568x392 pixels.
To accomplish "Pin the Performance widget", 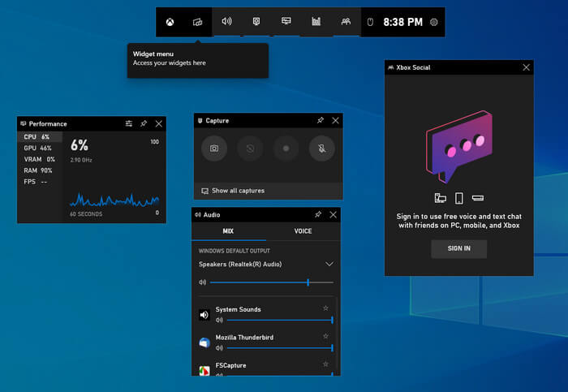I will 144,123.
